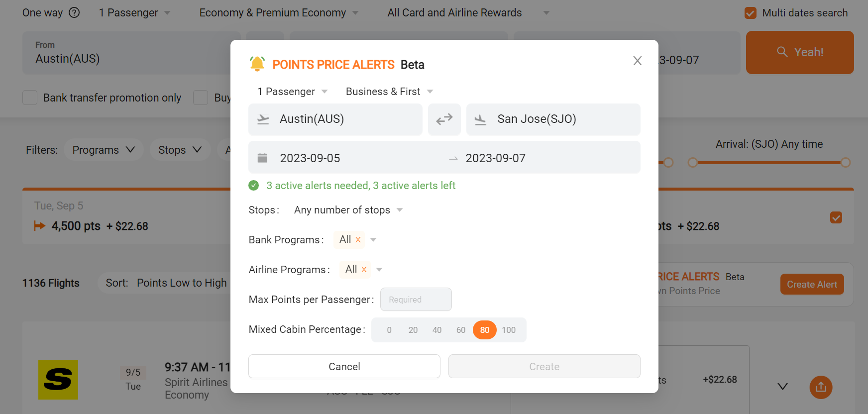
Task: Close the Points Price Alerts dialog
Action: tap(637, 61)
